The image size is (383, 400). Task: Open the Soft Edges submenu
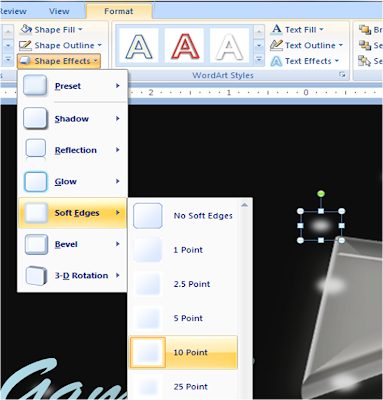tap(73, 213)
